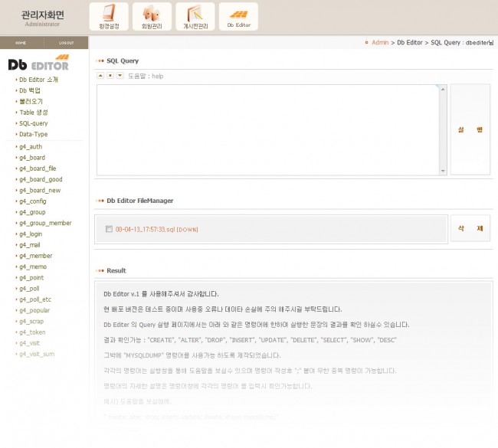Click the Db EDITOR logo in sidebar
Image resolution: width=498 pixels, height=448 pixels.
[x=38, y=63]
